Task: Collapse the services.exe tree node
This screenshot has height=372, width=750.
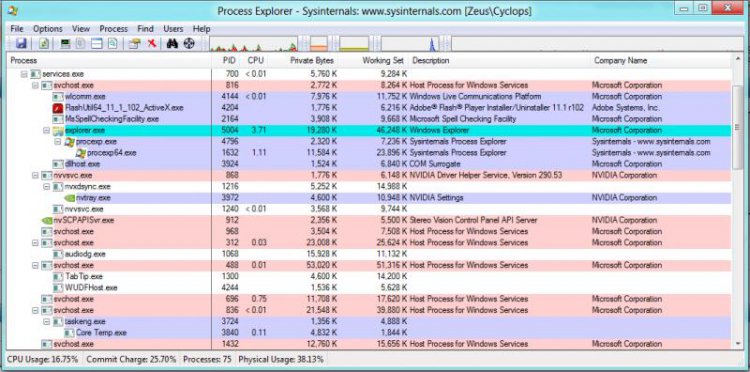Action: (24, 74)
